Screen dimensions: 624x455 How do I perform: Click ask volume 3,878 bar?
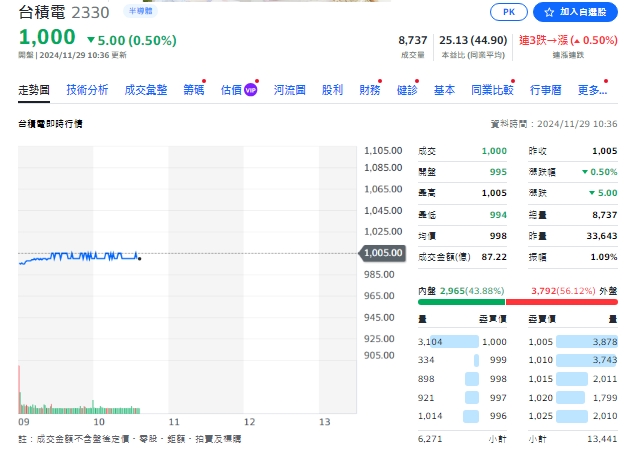(587, 342)
